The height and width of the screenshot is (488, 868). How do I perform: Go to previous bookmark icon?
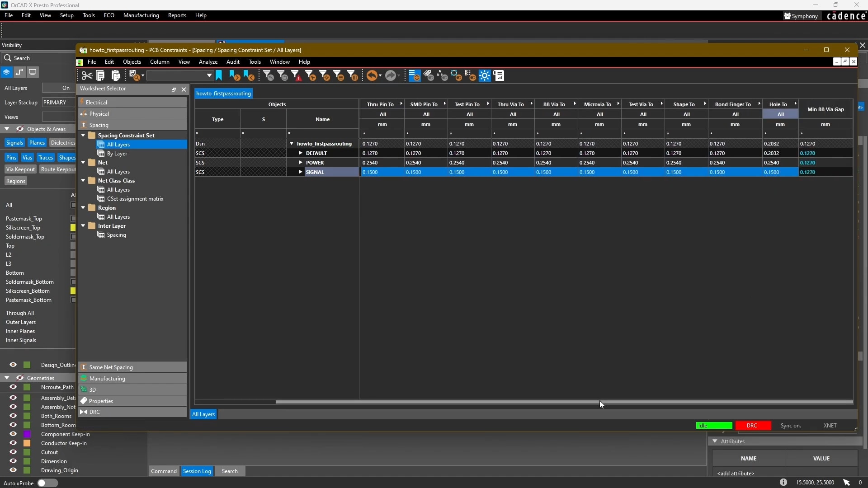pos(249,75)
